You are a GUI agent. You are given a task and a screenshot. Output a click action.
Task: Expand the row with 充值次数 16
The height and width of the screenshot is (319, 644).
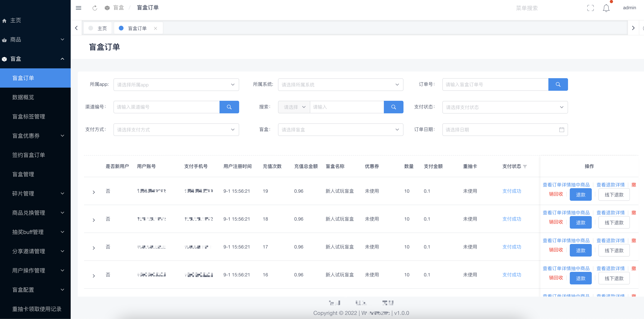(x=94, y=276)
